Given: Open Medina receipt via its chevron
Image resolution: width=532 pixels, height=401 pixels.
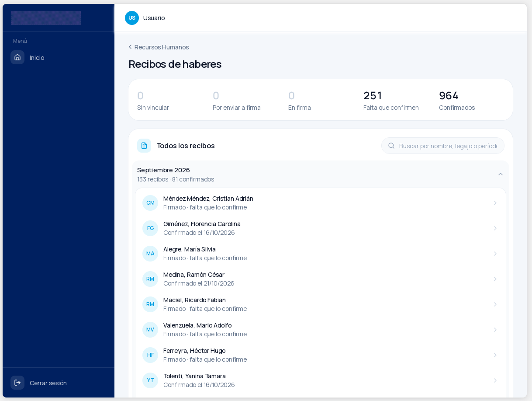Looking at the screenshot, I should point(495,279).
